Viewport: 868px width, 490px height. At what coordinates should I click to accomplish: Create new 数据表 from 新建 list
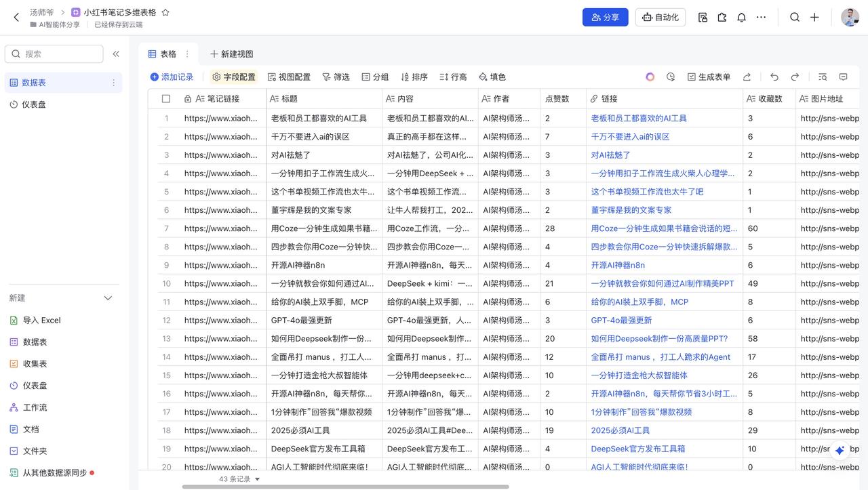(x=28, y=342)
